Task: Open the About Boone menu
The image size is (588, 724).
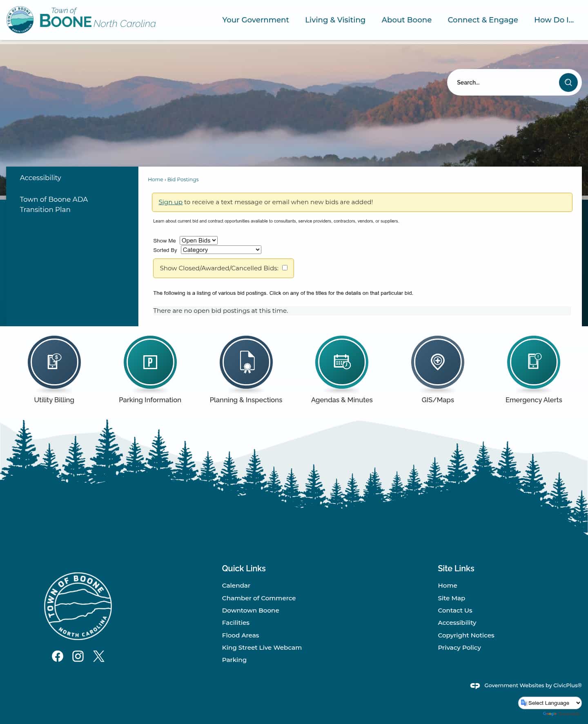Action: [406, 20]
